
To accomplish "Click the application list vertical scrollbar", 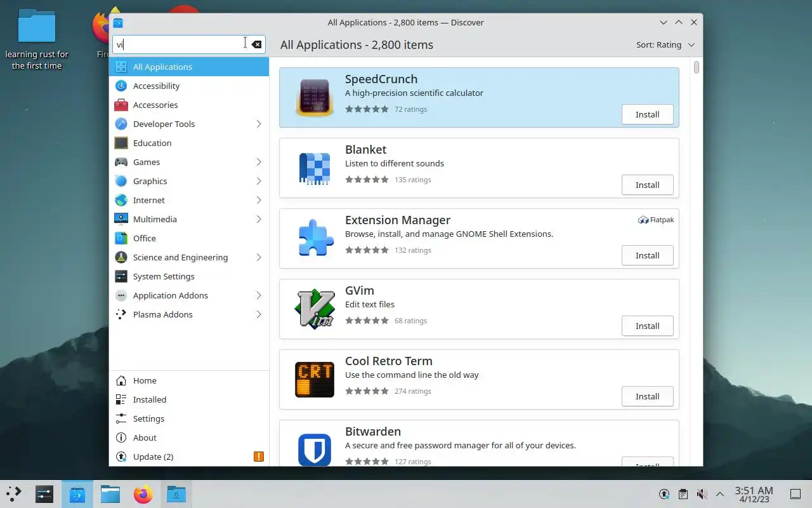I will pyautogui.click(x=697, y=67).
